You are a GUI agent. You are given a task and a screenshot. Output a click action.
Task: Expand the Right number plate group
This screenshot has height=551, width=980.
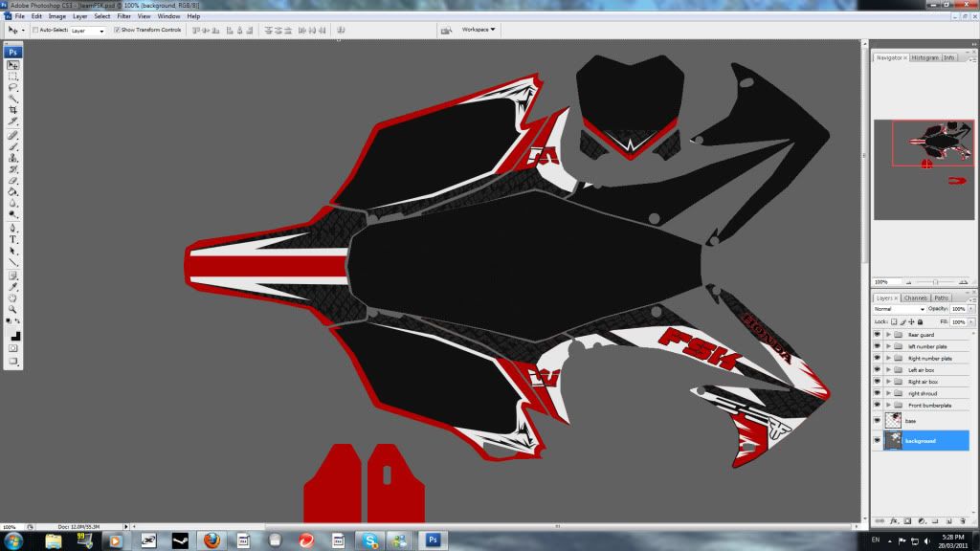(888, 359)
